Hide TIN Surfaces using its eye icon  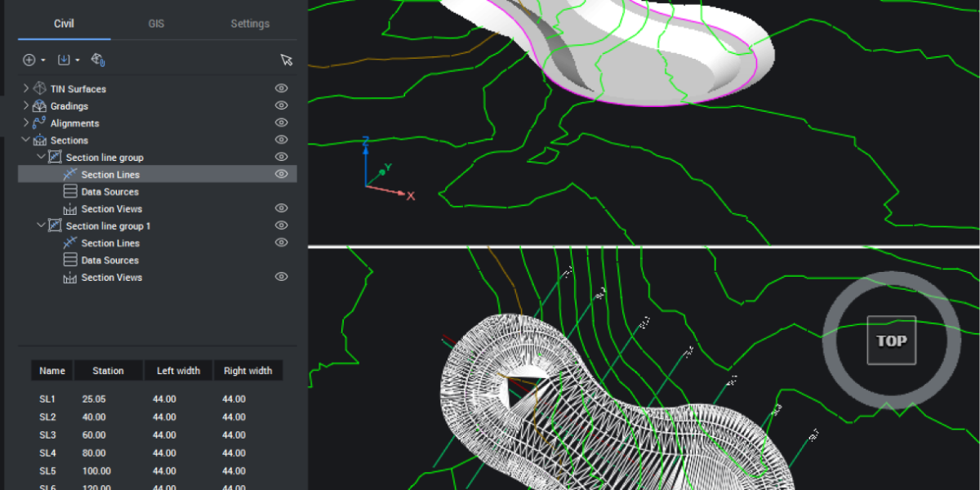282,88
